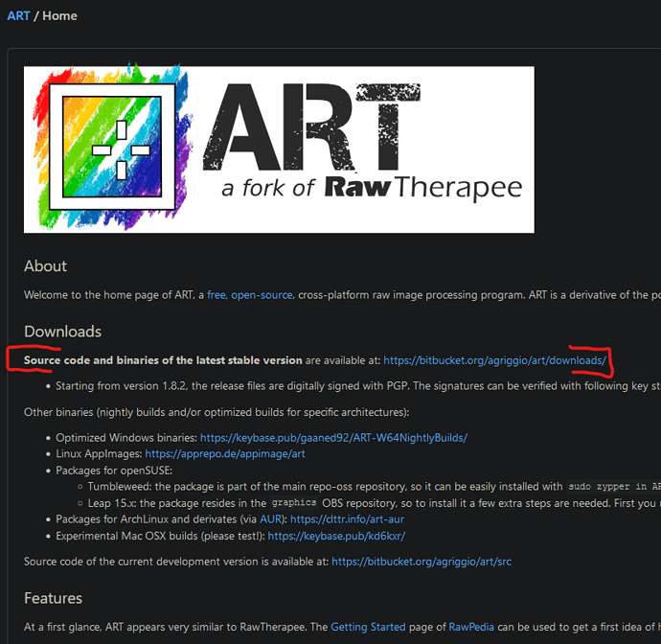
Task: Click the Downloads heading
Action: point(63,332)
